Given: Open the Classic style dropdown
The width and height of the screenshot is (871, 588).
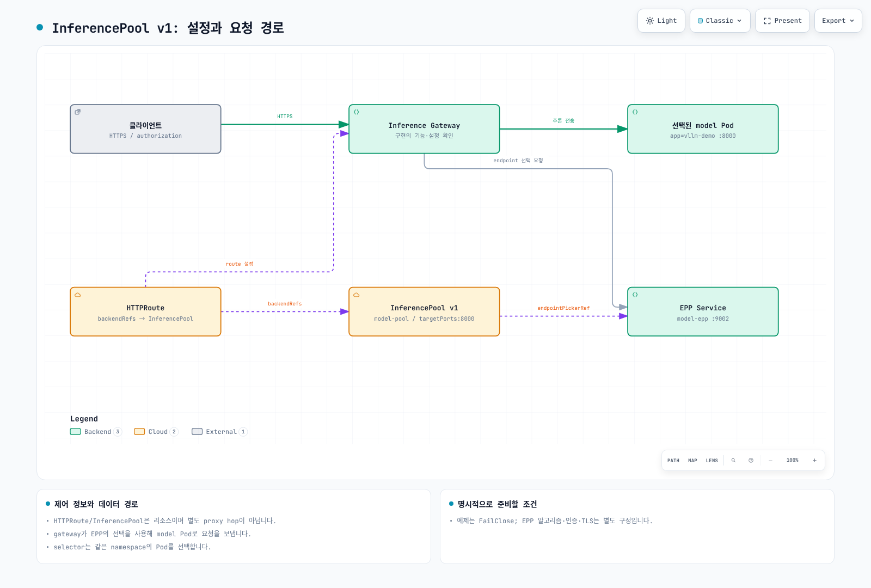Looking at the screenshot, I should 720,21.
